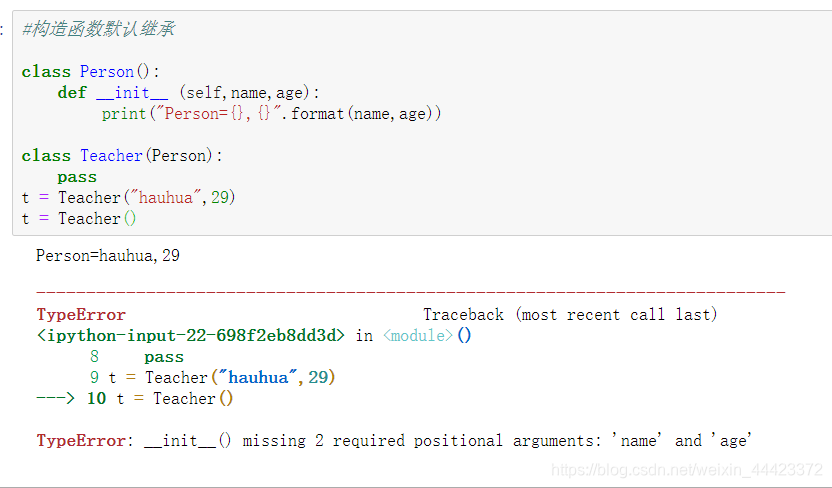Place cursor on 'def __init__' line
Image resolution: width=832 pixels, height=488 pixels.
pos(188,93)
